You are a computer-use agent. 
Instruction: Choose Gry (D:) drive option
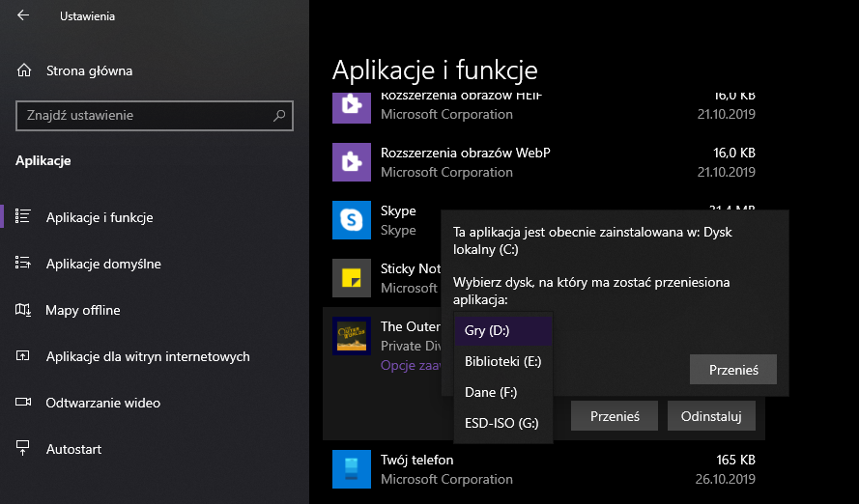click(503, 330)
